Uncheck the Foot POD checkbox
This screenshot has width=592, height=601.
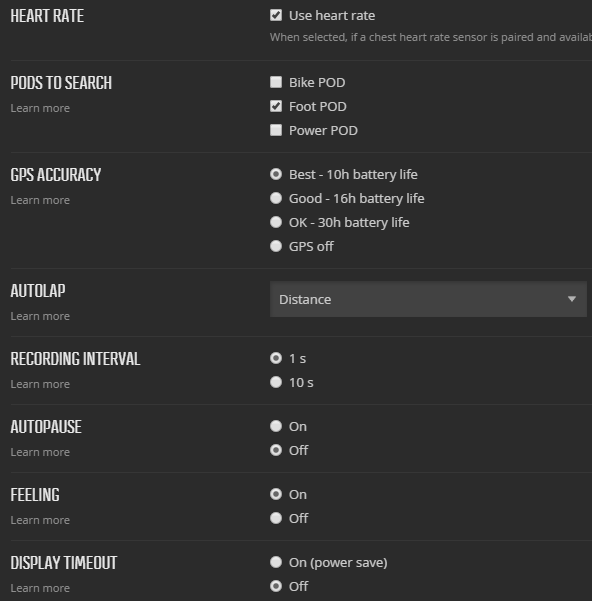(276, 106)
